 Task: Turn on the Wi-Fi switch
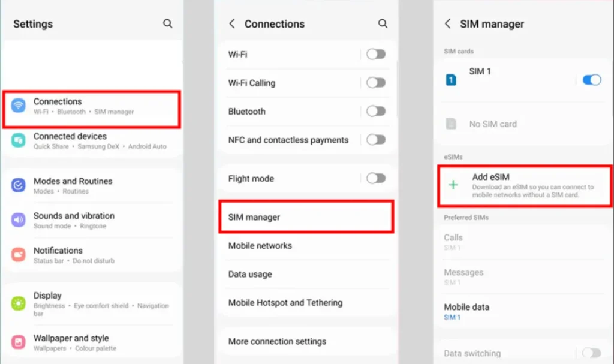pos(376,54)
